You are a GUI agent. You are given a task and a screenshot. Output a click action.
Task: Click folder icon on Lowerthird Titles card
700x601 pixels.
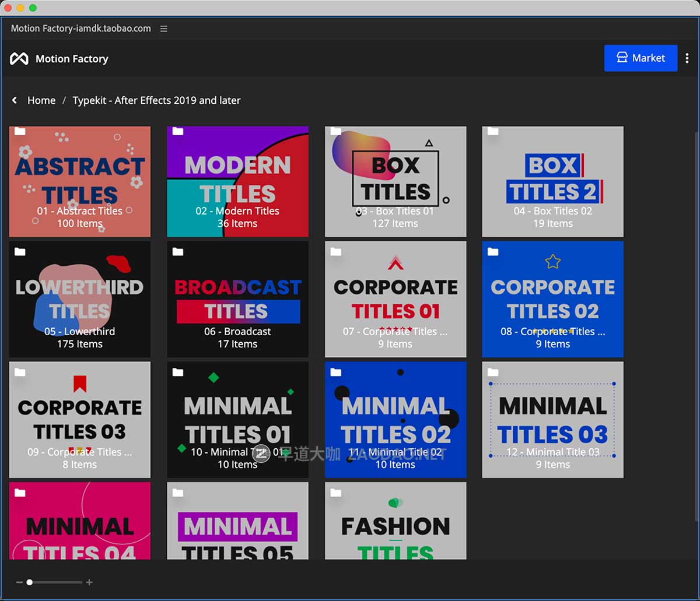(x=20, y=252)
